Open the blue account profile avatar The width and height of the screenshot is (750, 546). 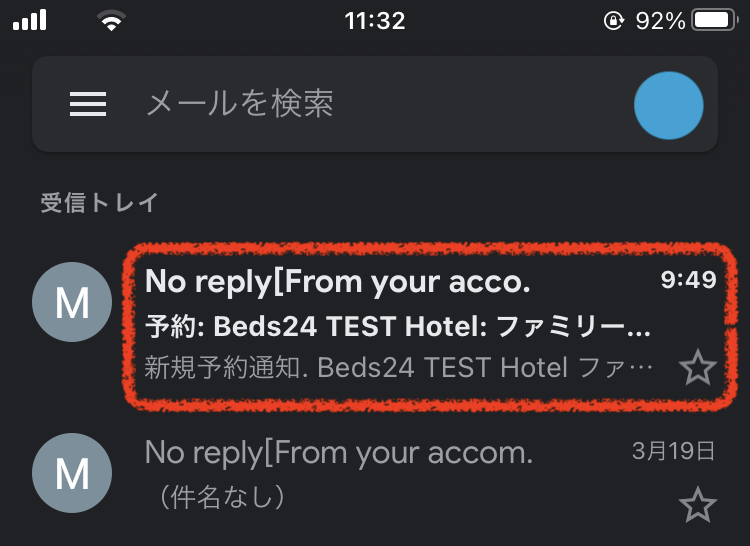[x=668, y=105]
